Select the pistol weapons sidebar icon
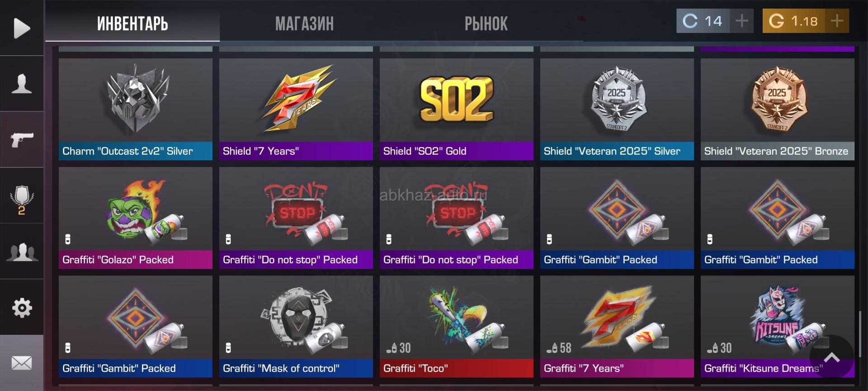Screen dimensions: 868x391 22,139
